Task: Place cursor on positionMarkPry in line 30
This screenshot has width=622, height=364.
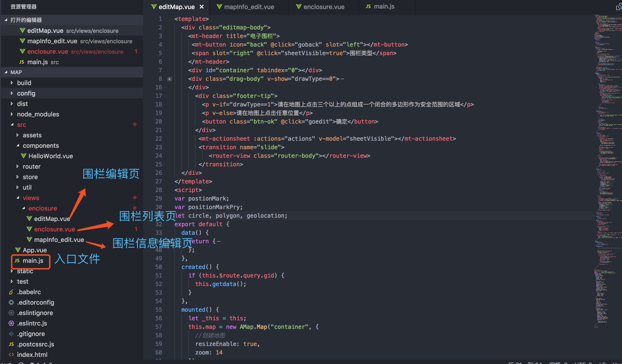Action: point(214,207)
